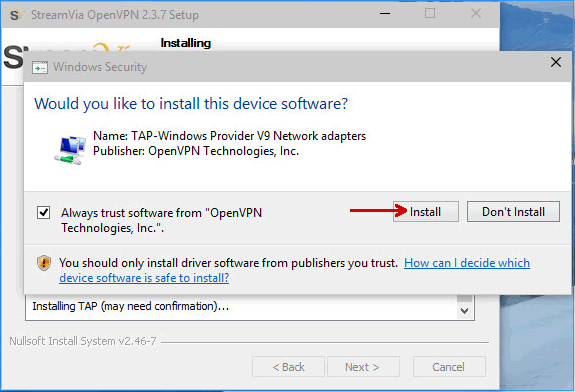Image resolution: width=575 pixels, height=392 pixels.
Task: Click the 'Nullsoft Install System v2.46-7' text
Action: pyautogui.click(x=83, y=341)
